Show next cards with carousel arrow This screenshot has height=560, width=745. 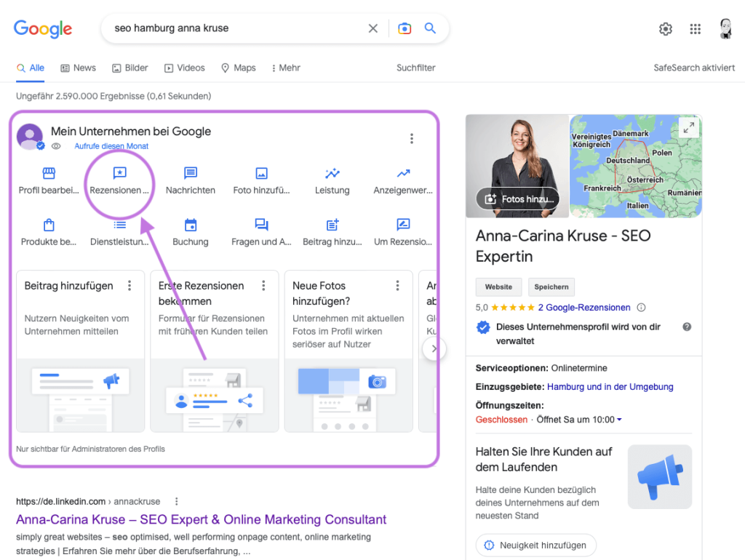tap(434, 348)
